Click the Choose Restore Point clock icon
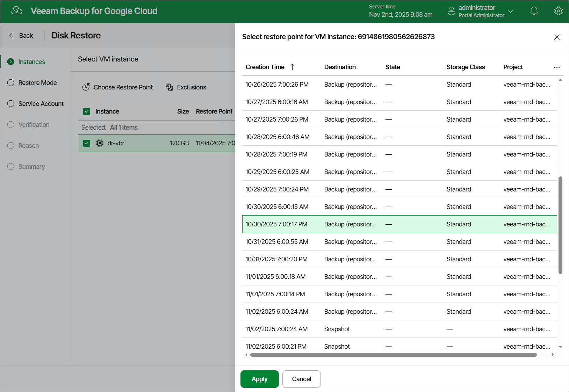 86,87
